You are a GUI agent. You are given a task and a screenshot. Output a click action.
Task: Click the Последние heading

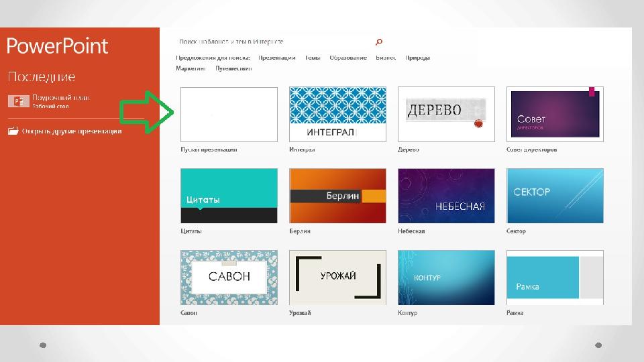42,76
